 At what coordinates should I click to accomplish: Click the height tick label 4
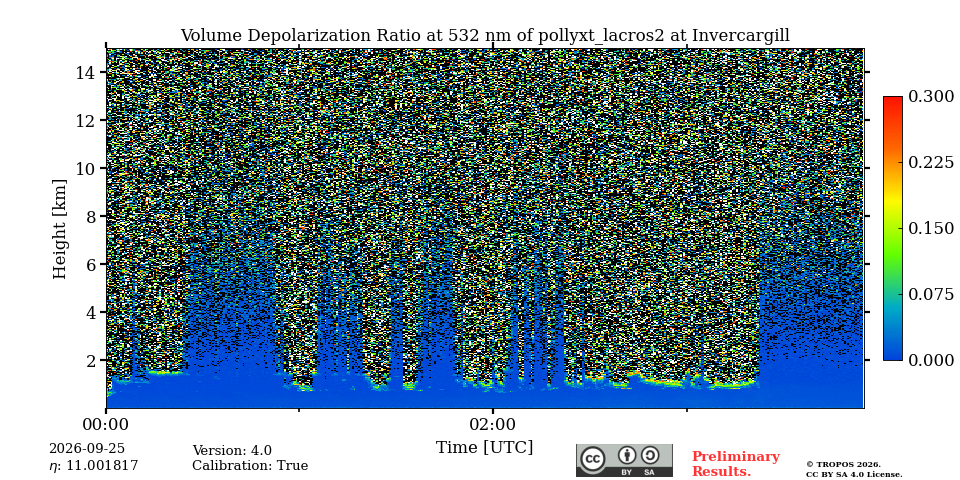pos(90,312)
